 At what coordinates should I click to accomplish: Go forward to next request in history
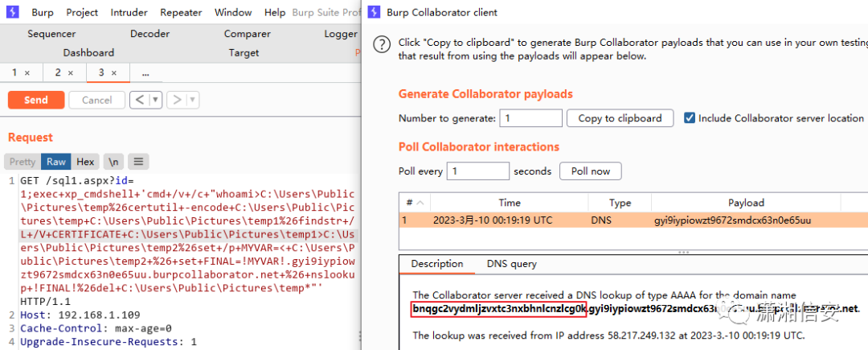click(177, 101)
